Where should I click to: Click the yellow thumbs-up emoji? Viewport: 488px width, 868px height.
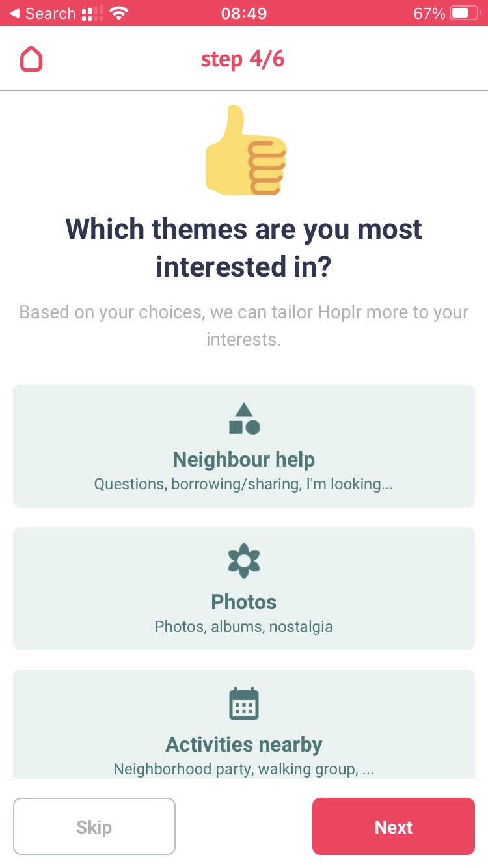(246, 150)
